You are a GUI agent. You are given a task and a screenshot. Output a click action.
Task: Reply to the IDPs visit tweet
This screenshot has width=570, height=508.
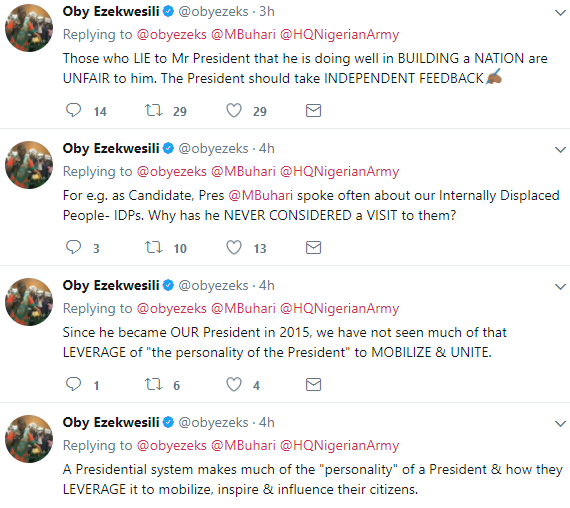click(73, 247)
